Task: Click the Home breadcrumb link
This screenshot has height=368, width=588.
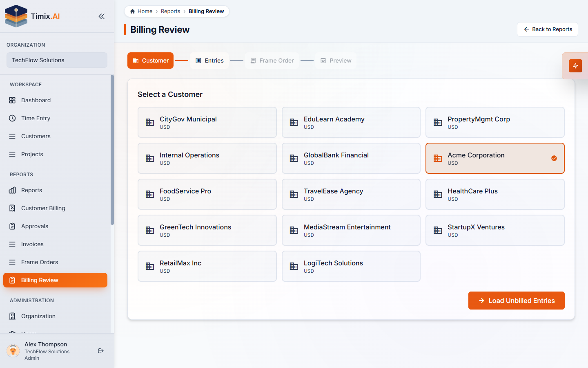Action: pyautogui.click(x=141, y=11)
